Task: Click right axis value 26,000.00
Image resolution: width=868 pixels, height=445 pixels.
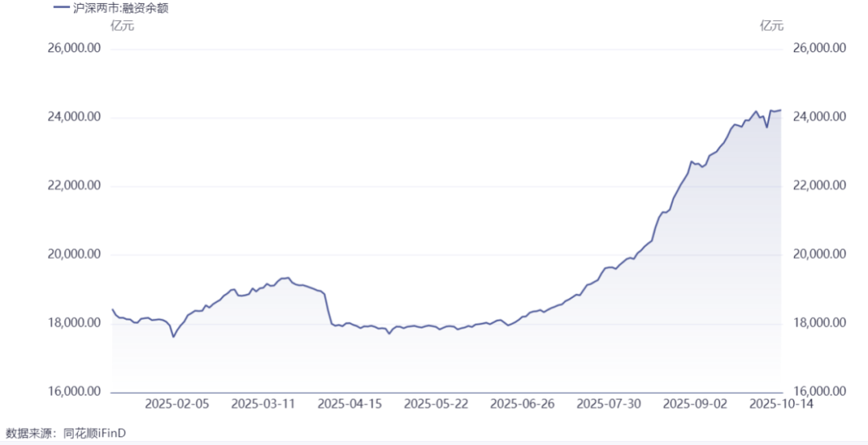Action: pos(820,49)
